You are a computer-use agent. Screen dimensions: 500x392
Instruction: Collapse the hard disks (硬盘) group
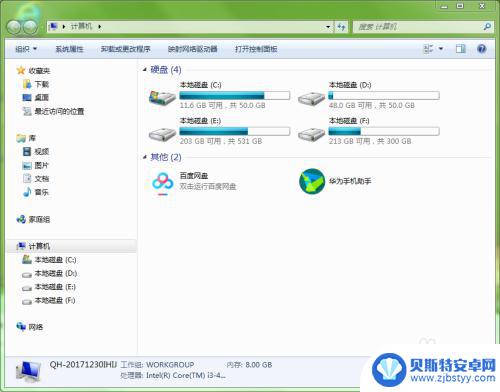pyautogui.click(x=145, y=69)
